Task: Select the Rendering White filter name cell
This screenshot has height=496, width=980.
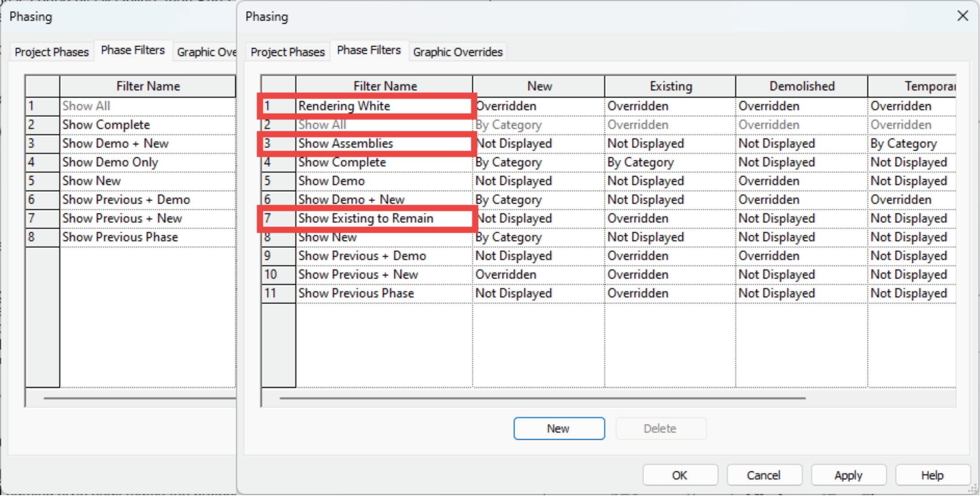Action: click(x=384, y=106)
